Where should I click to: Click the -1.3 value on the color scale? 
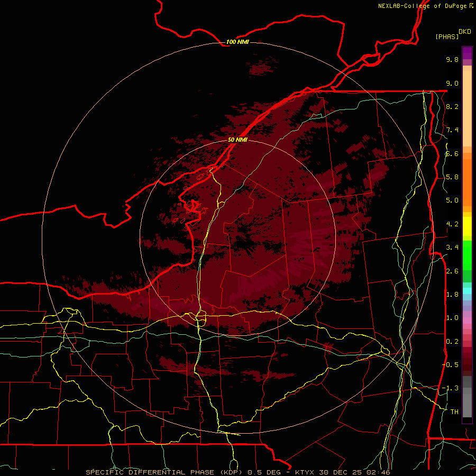pyautogui.click(x=450, y=388)
